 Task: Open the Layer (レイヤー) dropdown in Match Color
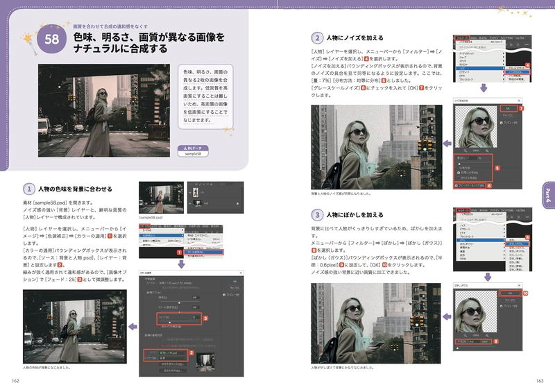(x=173, y=358)
